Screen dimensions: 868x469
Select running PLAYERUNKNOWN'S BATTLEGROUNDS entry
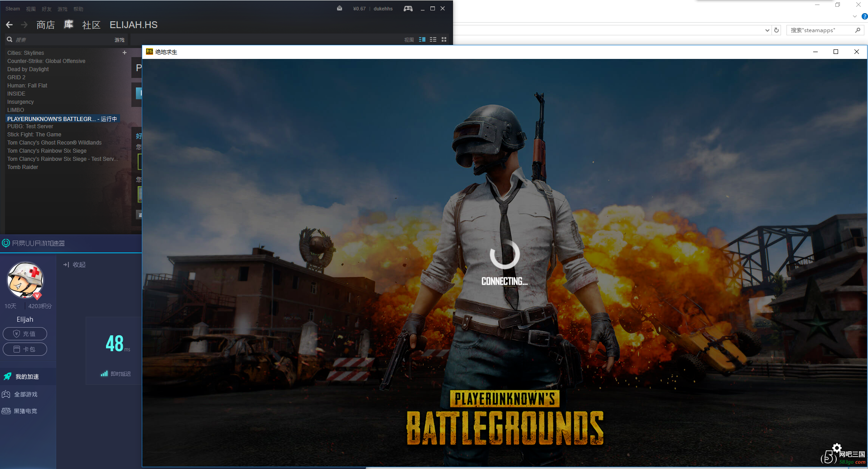tap(63, 119)
